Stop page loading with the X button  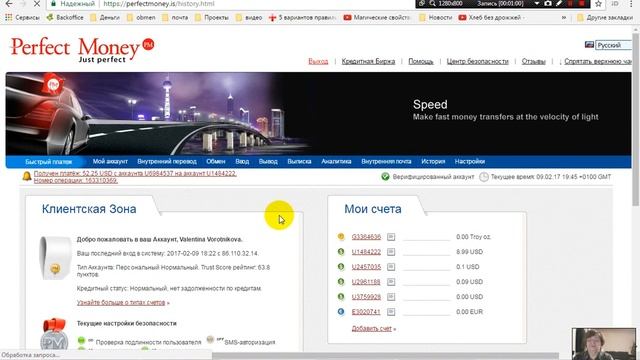pos(36,4)
